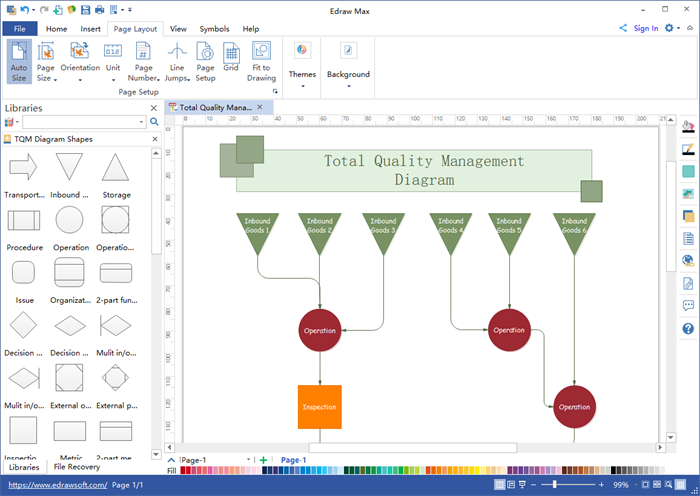Switch to the Symbols ribbon tab

[213, 29]
